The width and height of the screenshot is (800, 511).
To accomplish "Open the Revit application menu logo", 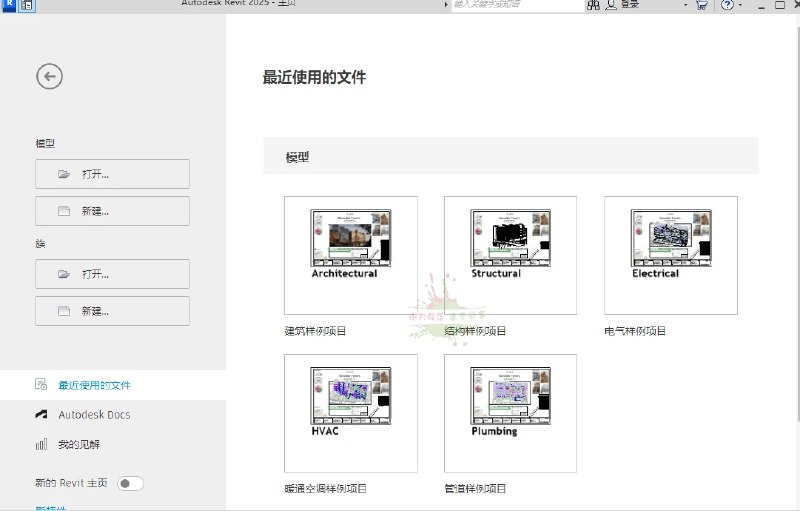I will 9,5.
